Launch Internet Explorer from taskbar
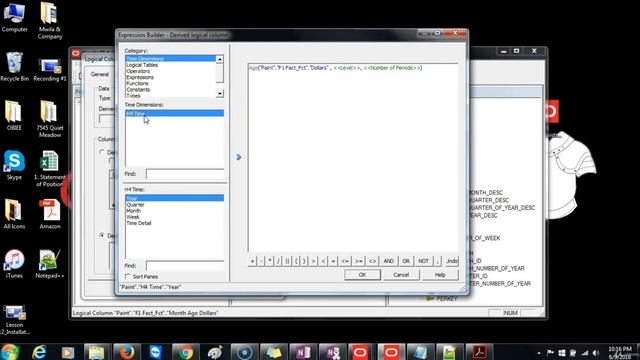This screenshot has height=360, width=640. point(39,352)
